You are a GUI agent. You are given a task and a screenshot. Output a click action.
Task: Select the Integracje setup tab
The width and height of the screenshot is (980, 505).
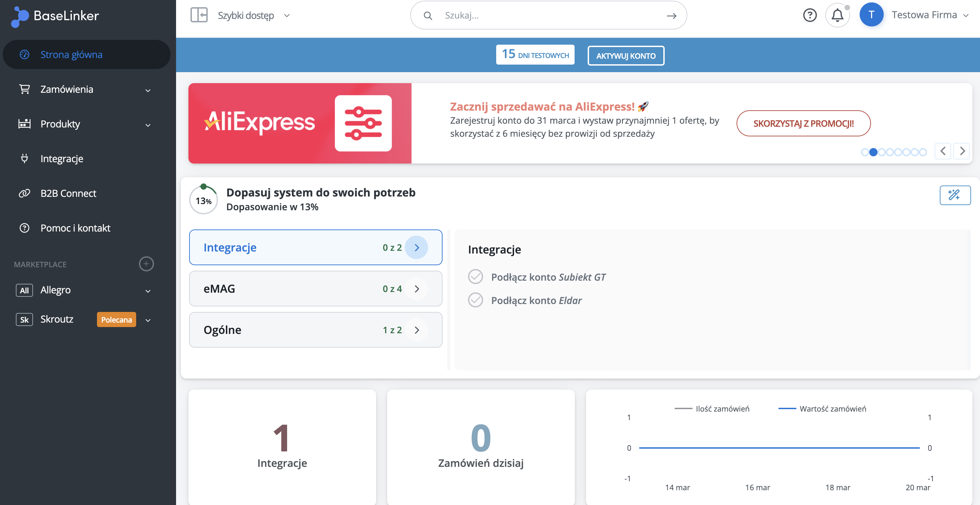(x=315, y=247)
